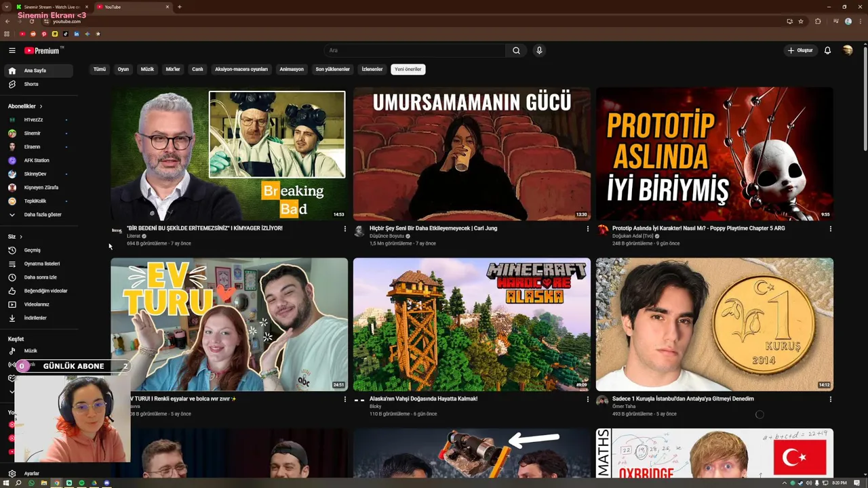The image size is (868, 488).
Task: Open İndirilenler in sidebar
Action: tap(38, 318)
